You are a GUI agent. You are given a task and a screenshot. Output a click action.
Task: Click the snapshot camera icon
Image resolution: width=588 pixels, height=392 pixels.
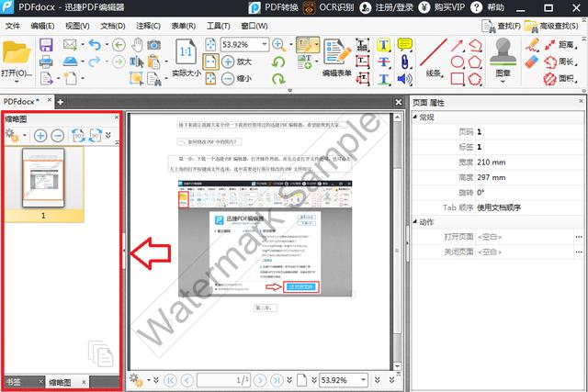153,45
